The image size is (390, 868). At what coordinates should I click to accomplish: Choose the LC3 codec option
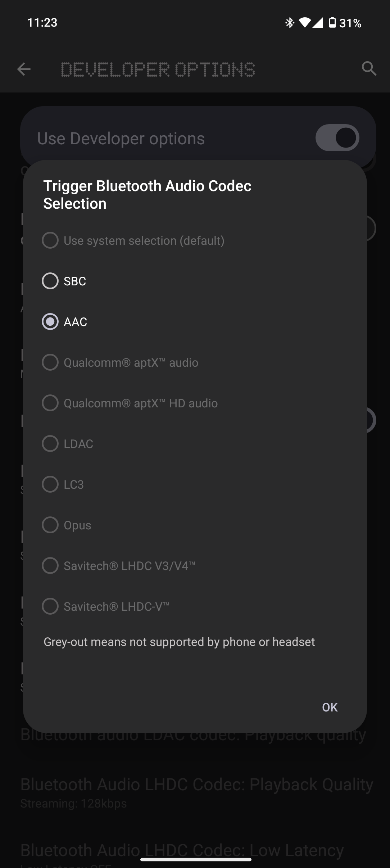click(x=50, y=484)
